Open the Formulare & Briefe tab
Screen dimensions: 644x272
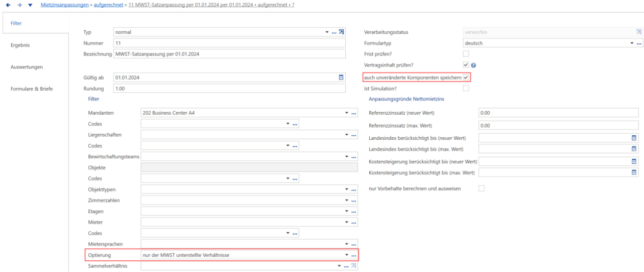(x=31, y=89)
